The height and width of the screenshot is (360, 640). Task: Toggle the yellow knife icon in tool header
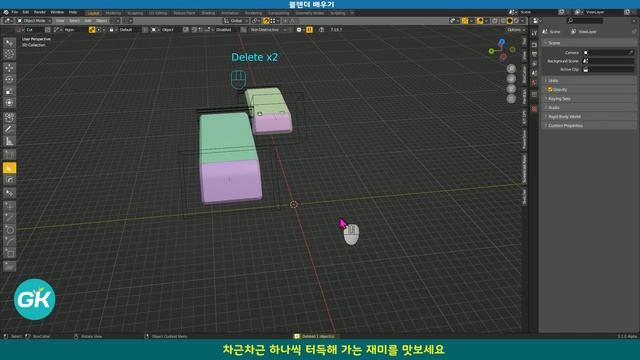92,30
